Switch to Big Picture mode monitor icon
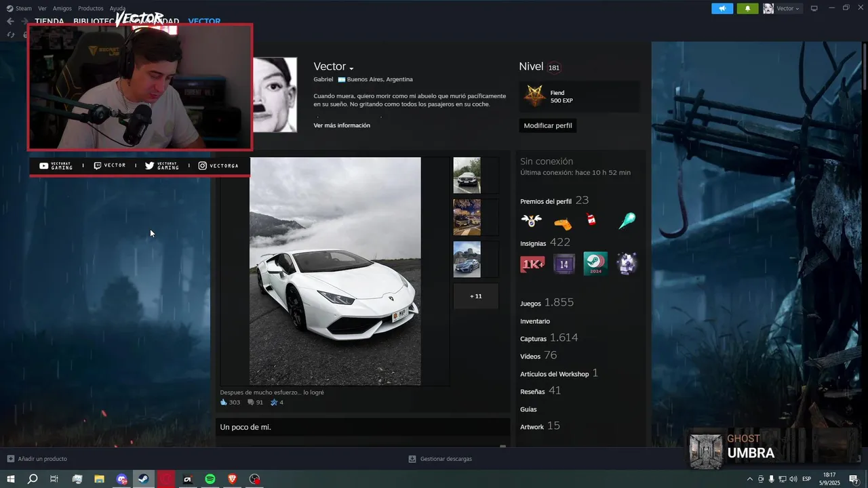Image resolution: width=868 pixels, height=488 pixels. click(x=814, y=8)
